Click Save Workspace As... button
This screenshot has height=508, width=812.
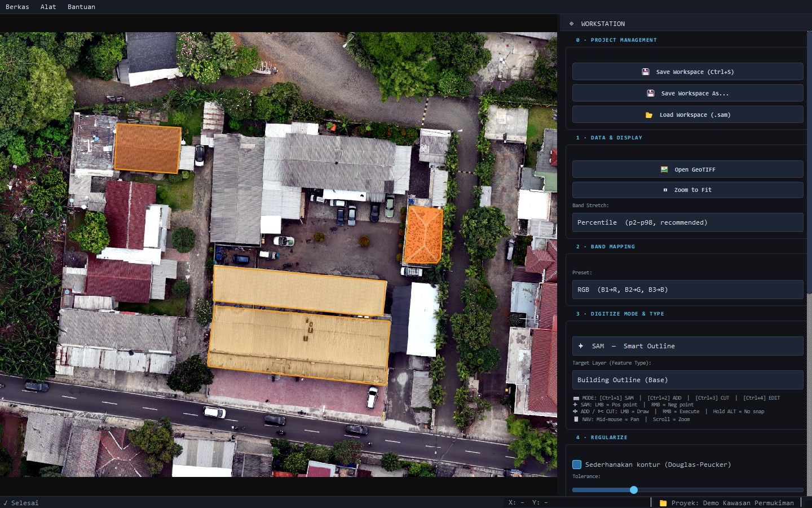[x=687, y=93]
